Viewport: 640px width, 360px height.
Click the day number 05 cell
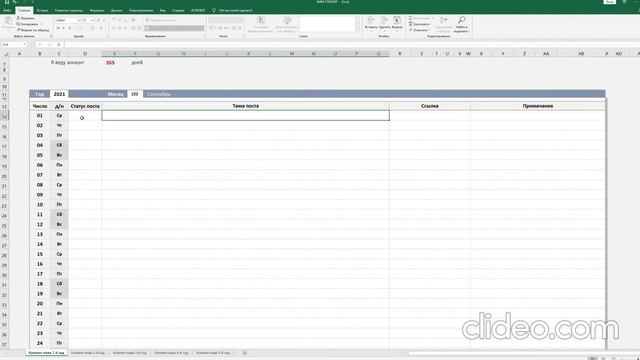click(x=40, y=155)
